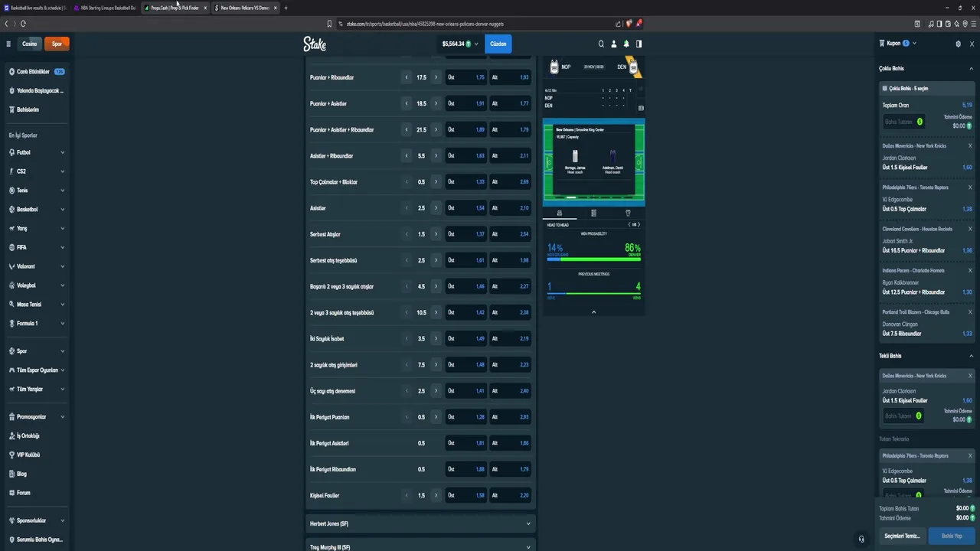Expand the Futbol sidebar section

pos(62,152)
